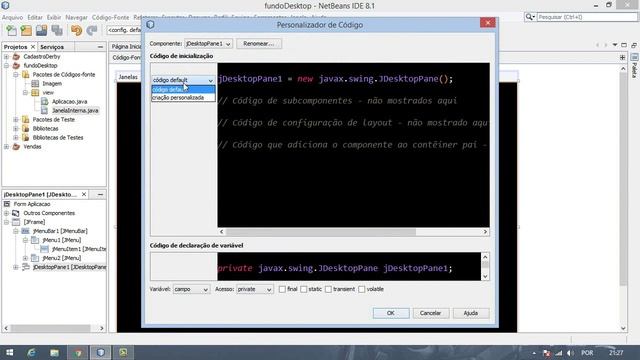Image resolution: width=640 pixels, height=360 pixels.
Task: Minimize the Projetos panel group
Action: click(x=100, y=47)
